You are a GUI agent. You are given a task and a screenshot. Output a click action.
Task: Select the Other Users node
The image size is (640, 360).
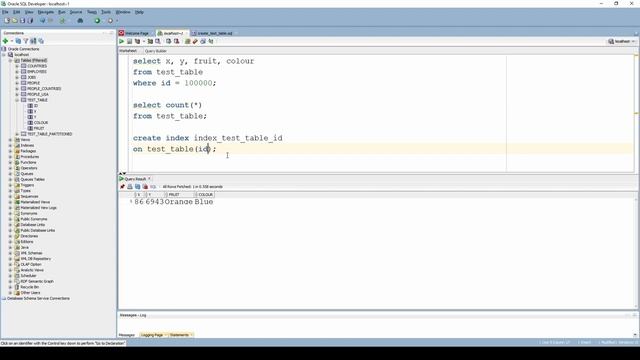pyautogui.click(x=30, y=293)
